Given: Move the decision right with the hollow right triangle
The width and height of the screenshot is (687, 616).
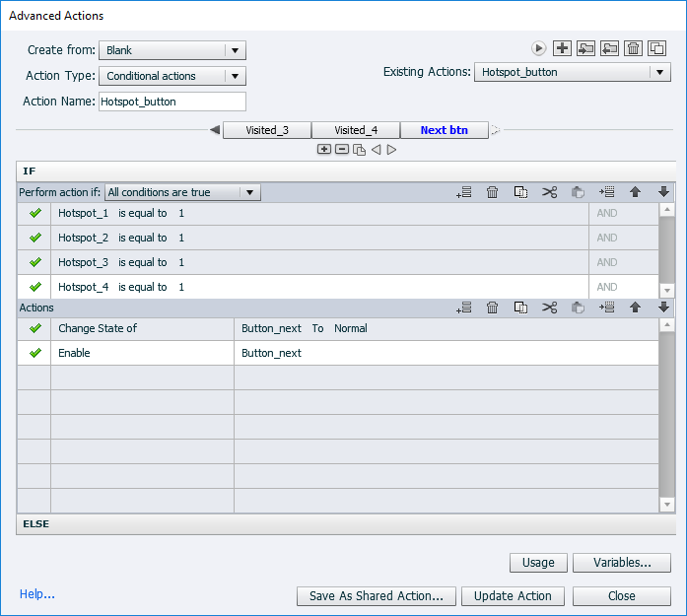Looking at the screenshot, I should 391,150.
